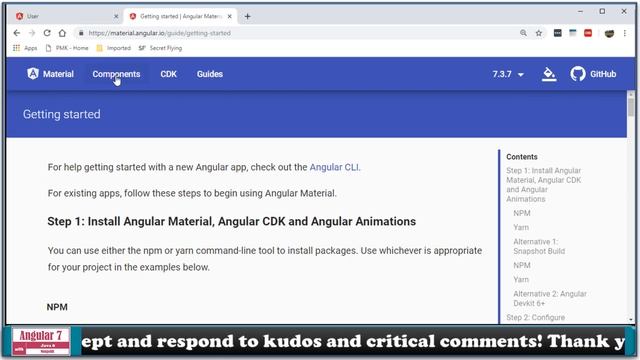Jump to Alternative 1: Snapshot Build
This screenshot has height=360, width=640.
click(x=539, y=246)
